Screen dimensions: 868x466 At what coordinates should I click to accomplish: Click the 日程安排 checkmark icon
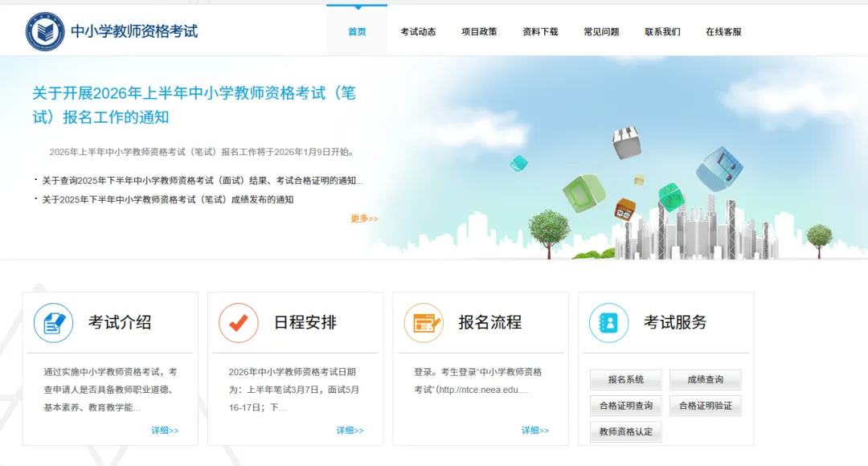[x=239, y=323]
